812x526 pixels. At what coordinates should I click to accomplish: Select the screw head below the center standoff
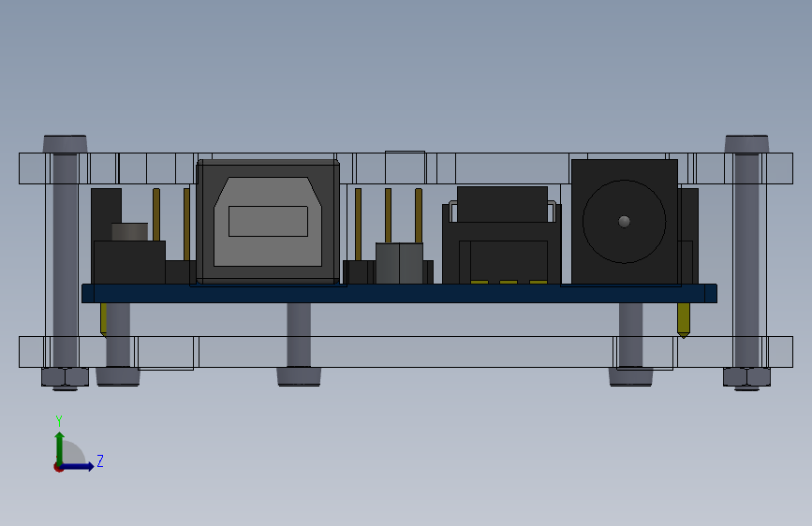(299, 376)
